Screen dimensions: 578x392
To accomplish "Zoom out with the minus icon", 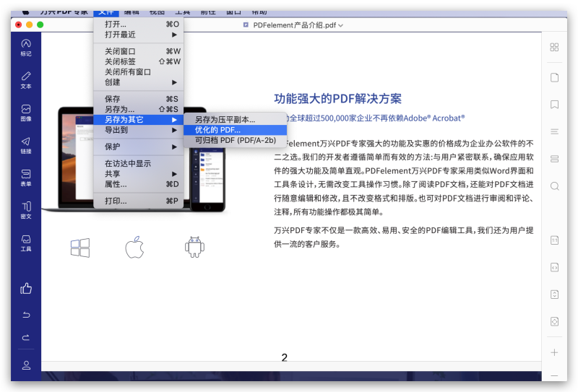I will (554, 375).
